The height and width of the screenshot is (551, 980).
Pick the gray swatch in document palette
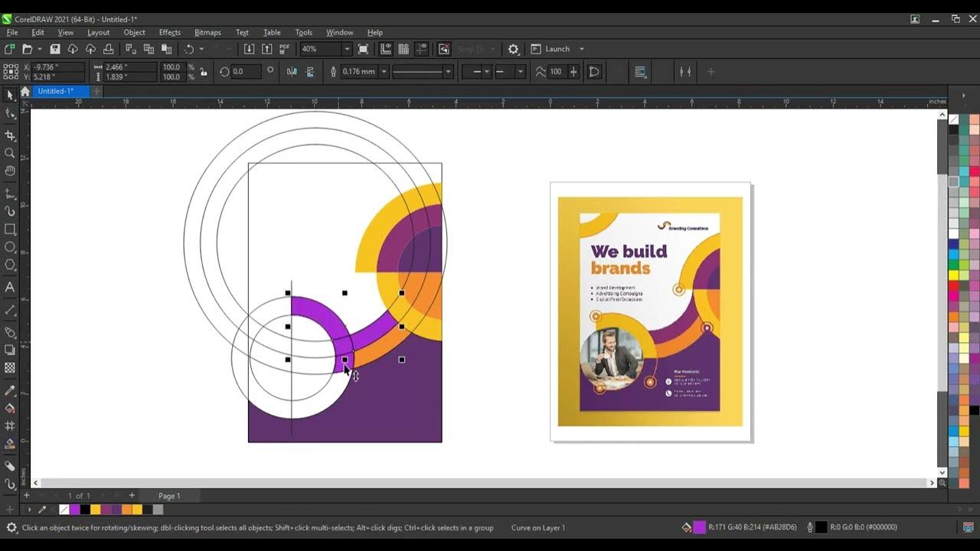158,510
